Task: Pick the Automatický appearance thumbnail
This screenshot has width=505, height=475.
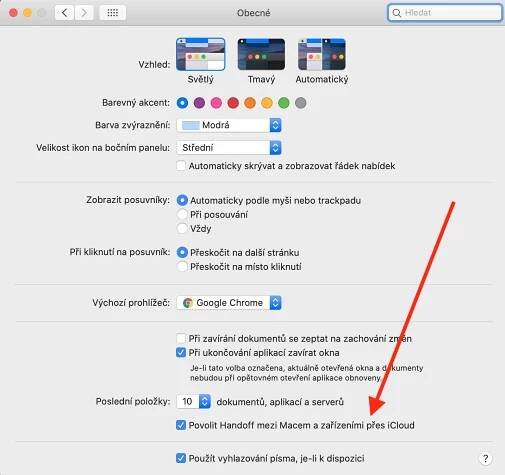Action: [x=322, y=54]
